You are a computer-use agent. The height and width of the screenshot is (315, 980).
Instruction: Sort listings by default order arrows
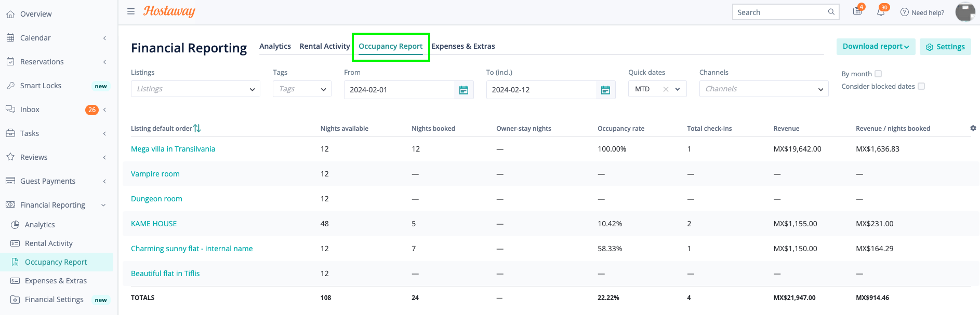[197, 128]
